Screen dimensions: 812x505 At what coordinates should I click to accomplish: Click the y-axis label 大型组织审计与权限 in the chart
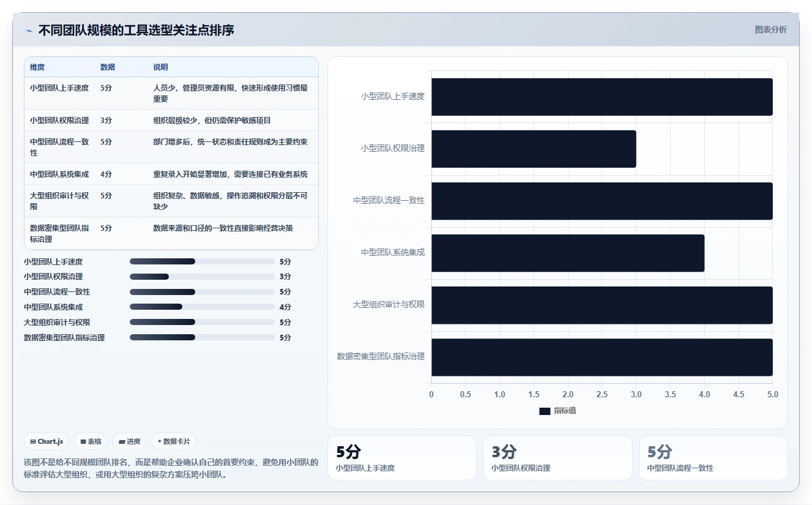pos(389,305)
